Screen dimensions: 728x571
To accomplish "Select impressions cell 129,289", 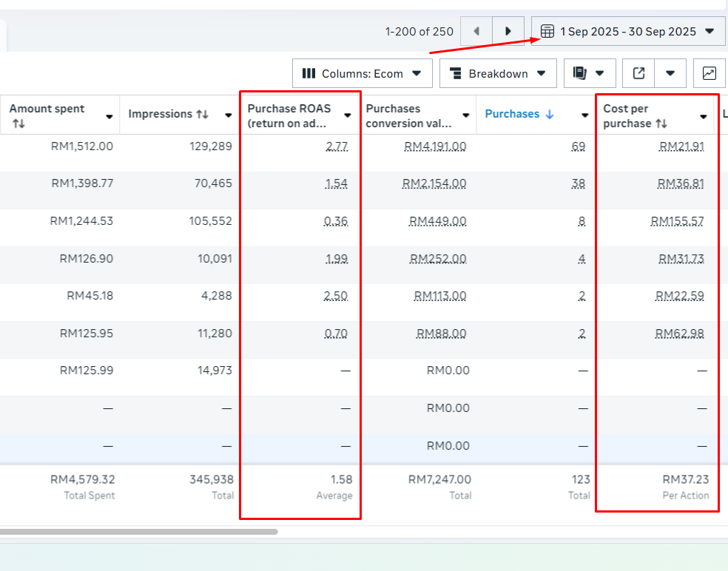I will (210, 146).
